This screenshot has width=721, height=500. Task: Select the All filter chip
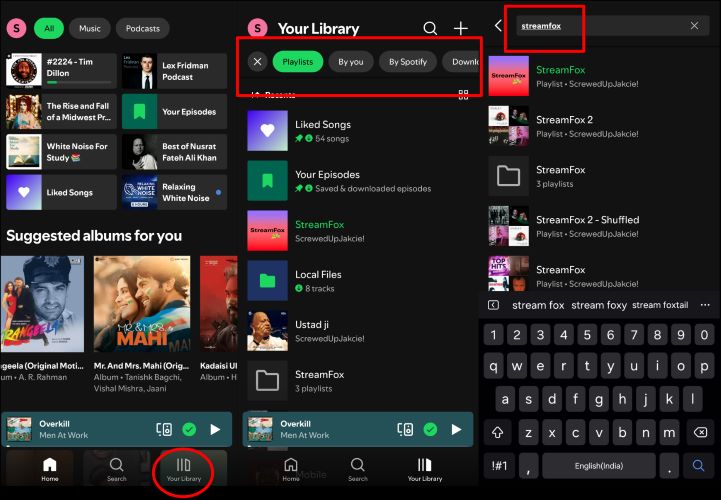[49, 29]
